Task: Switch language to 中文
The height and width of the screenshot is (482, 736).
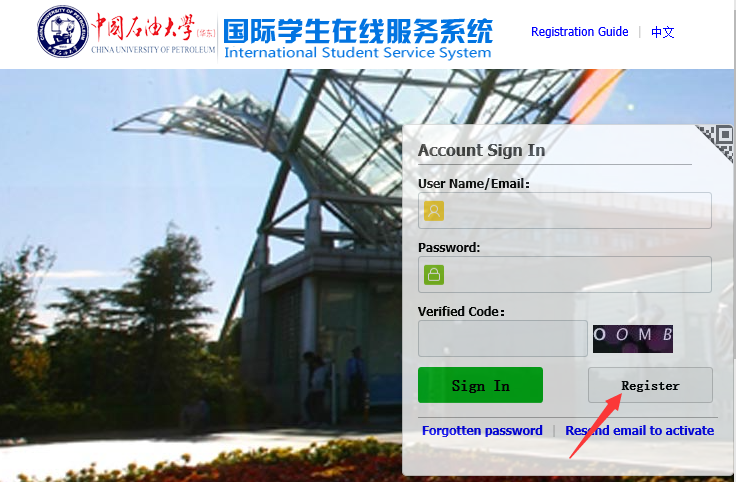Action: 662,32
